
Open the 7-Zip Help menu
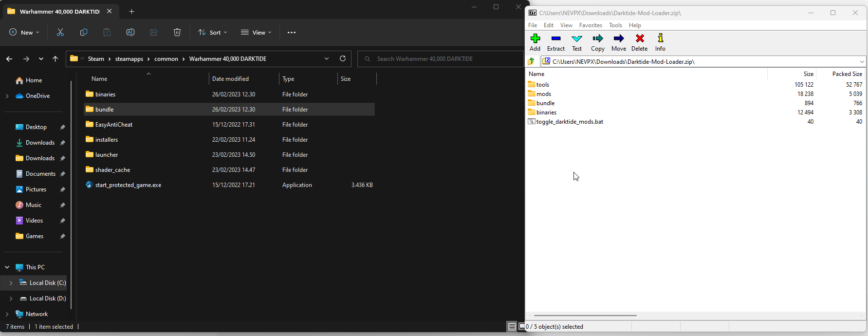pos(635,25)
